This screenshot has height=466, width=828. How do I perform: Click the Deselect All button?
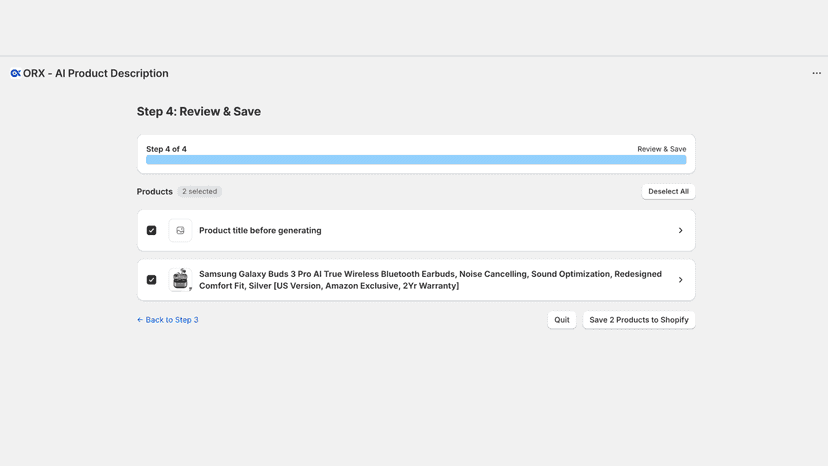coord(668,191)
